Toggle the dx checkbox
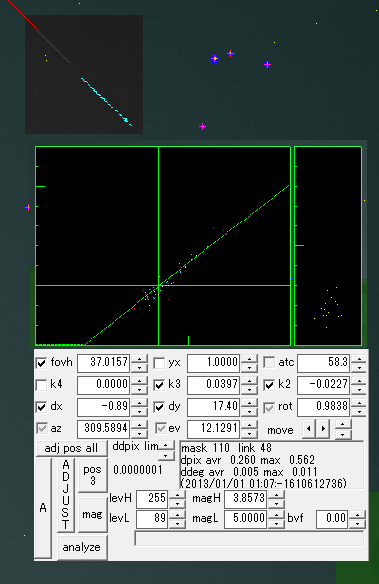Screen dimensions: 379x584 coord(41,407)
